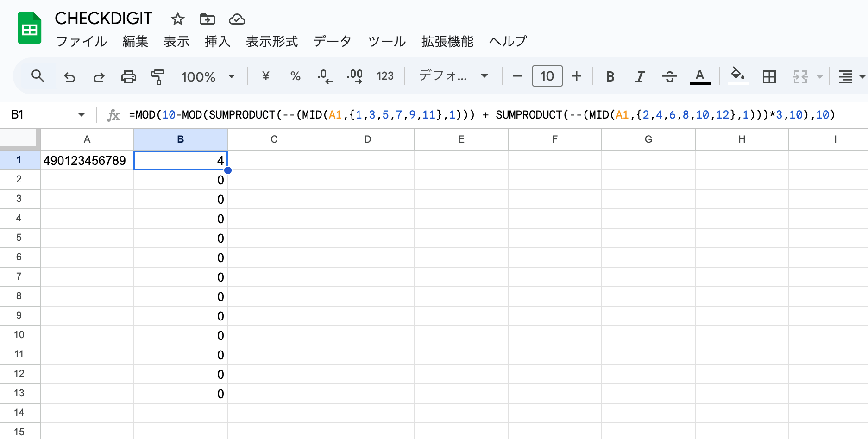Click the undo button
This screenshot has width=868, height=439.
coord(69,76)
